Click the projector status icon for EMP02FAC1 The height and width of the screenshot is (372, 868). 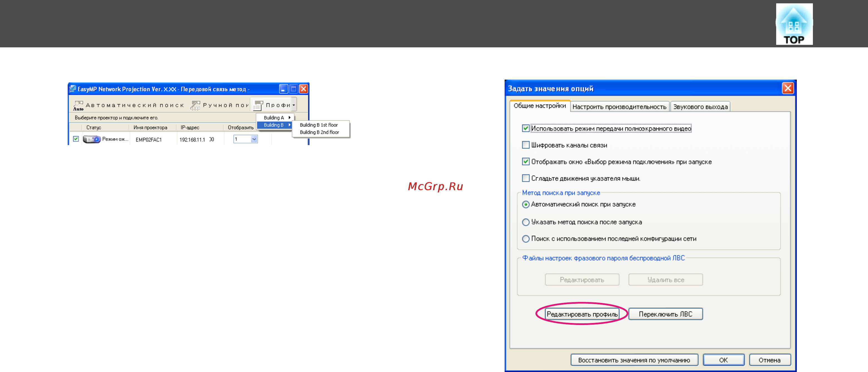point(92,139)
